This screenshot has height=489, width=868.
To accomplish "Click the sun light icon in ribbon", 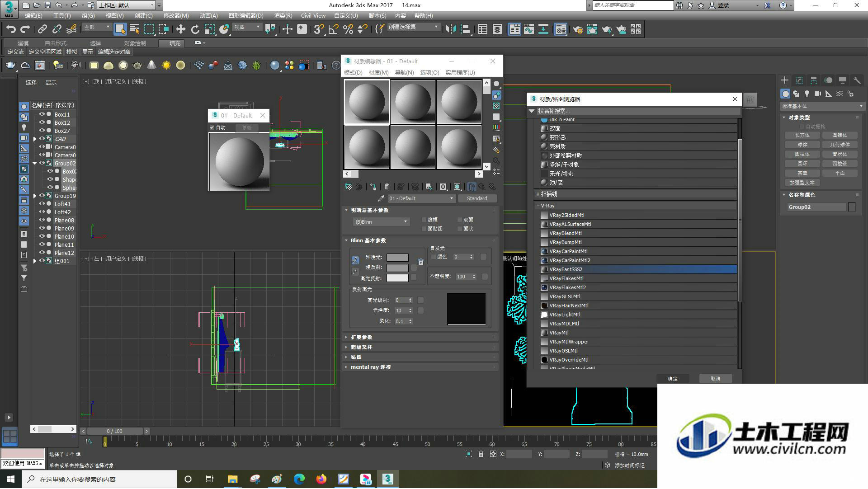I will (x=166, y=66).
